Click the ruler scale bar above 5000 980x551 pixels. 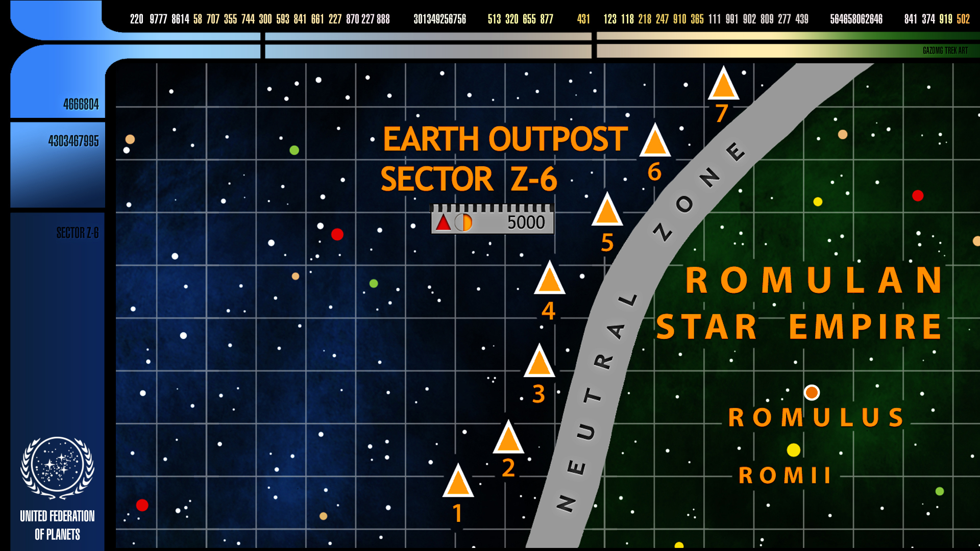click(492, 208)
